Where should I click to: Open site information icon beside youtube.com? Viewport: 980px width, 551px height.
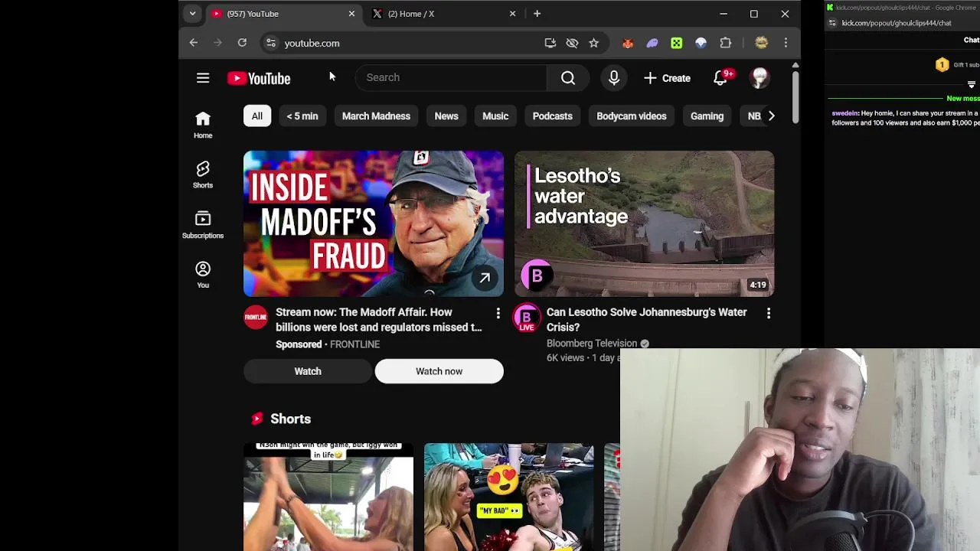pos(270,43)
